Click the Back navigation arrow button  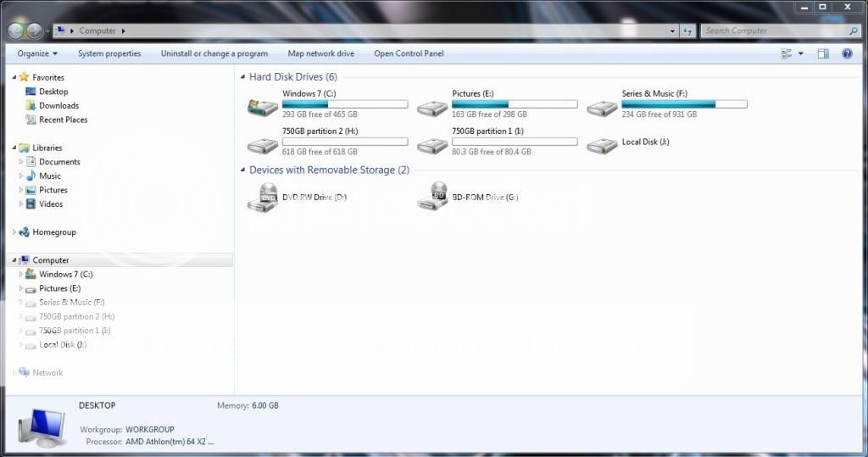click(15, 31)
